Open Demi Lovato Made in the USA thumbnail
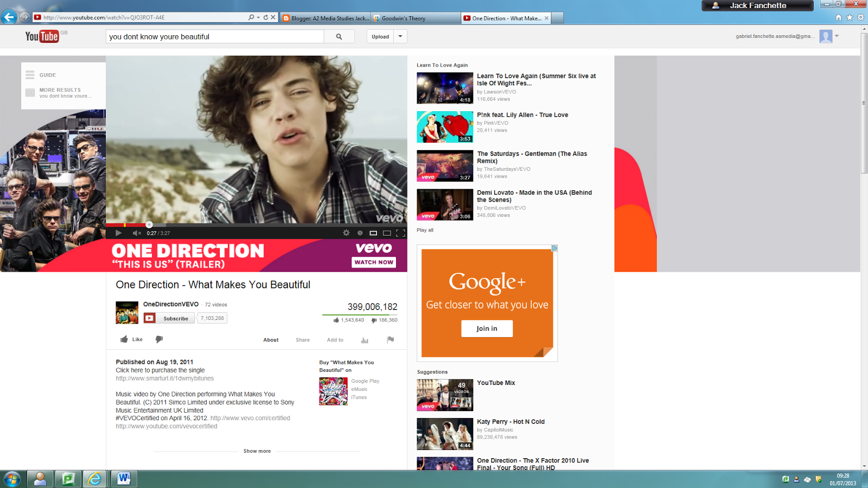This screenshot has height=488, width=868. 445,204
